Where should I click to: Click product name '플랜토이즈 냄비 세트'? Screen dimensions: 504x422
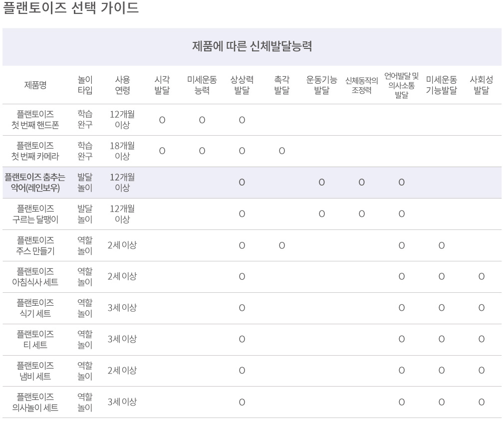click(35, 371)
